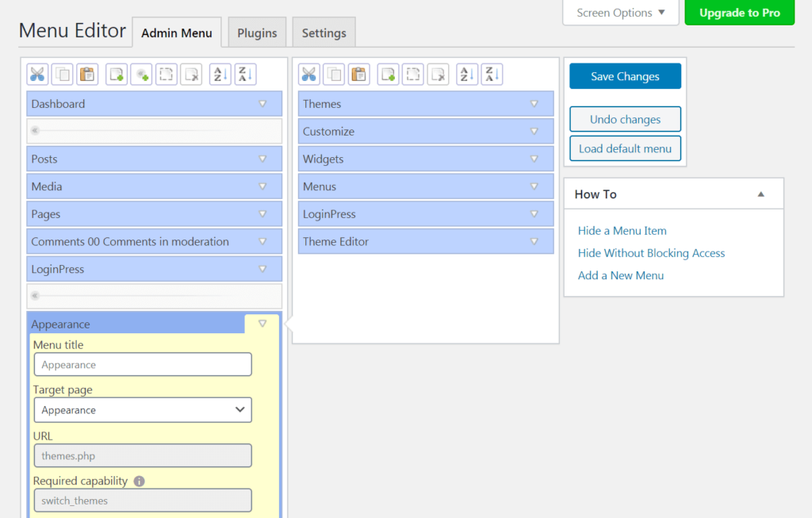Collapse the How To panel
Image resolution: width=812 pixels, height=518 pixels.
point(760,193)
